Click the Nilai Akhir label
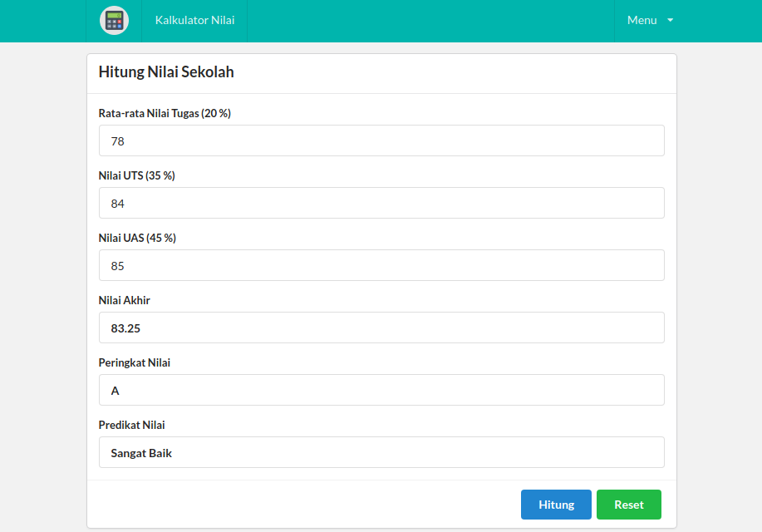 point(125,301)
